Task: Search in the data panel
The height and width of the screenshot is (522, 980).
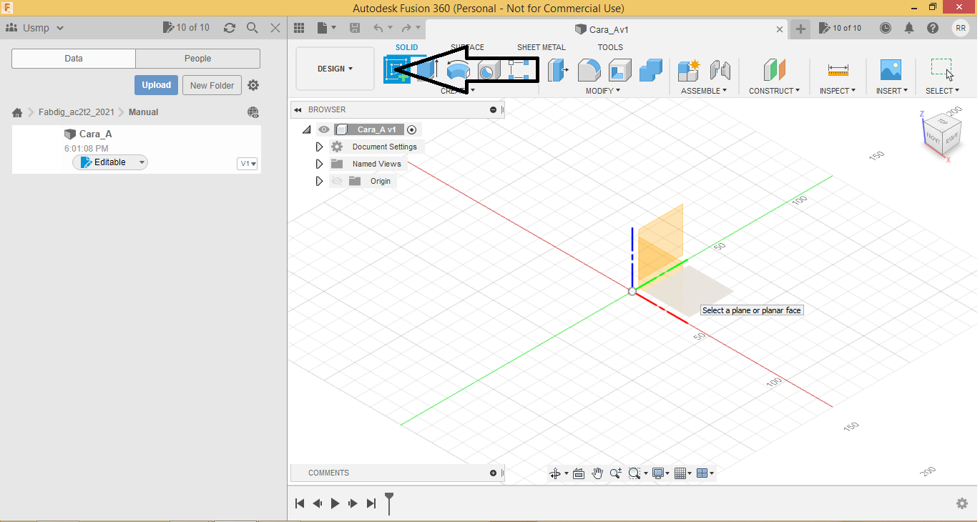Action: coord(252,28)
